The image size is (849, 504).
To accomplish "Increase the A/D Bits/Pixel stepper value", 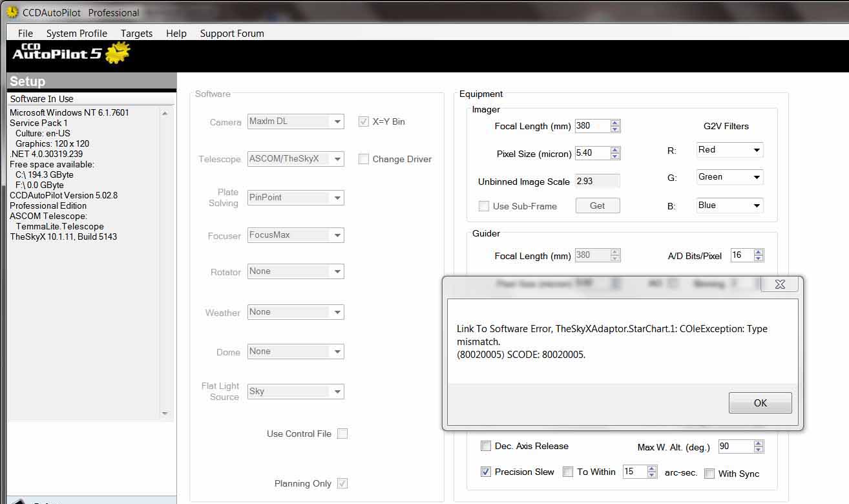I will tap(759, 252).
